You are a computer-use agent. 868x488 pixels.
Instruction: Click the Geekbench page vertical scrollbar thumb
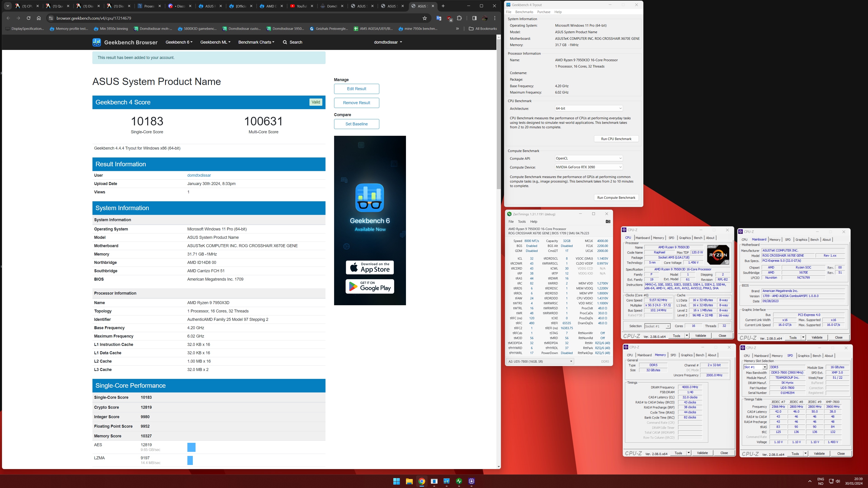(499, 114)
